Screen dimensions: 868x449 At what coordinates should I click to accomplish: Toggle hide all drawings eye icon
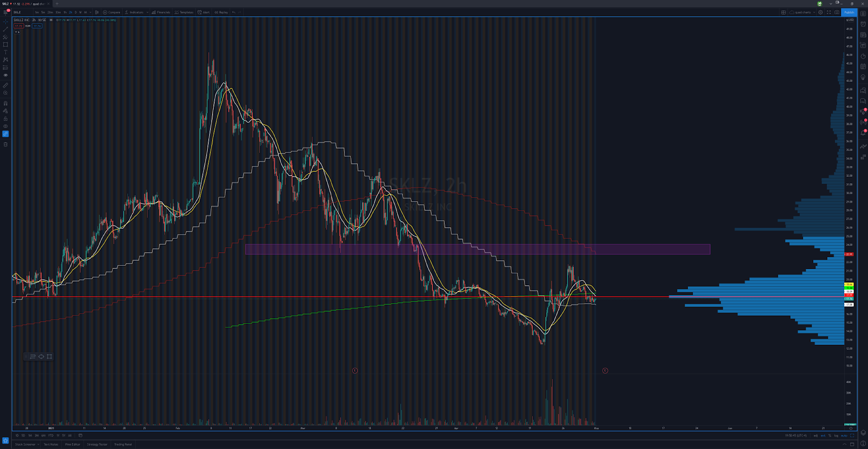(x=5, y=126)
